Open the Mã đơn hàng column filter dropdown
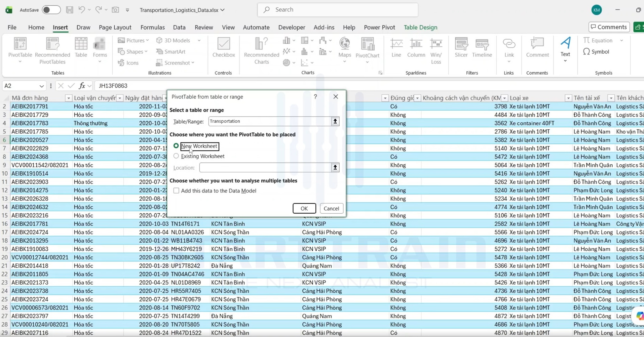644x337 pixels. (x=68, y=98)
